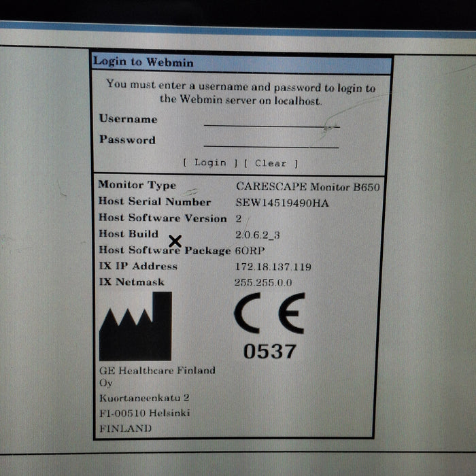Click the Monitor Type label
Viewport: 476px width, 476px height.
[x=137, y=185]
